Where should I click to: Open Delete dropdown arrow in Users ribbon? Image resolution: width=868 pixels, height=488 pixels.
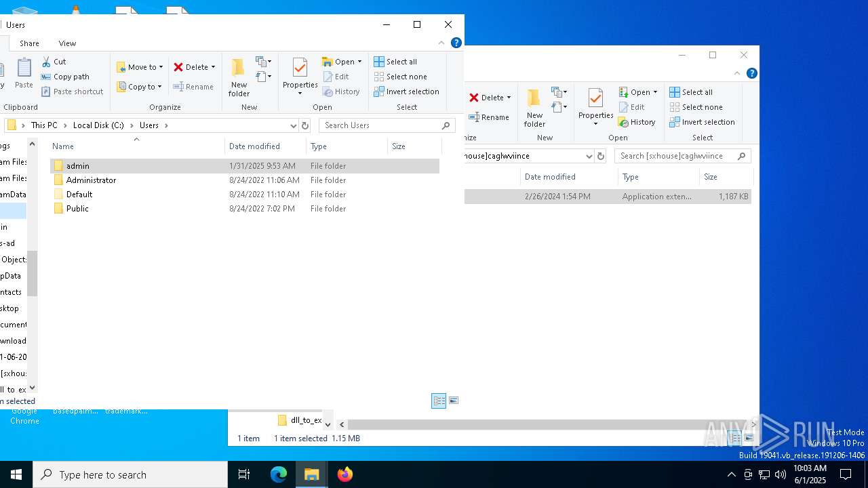[x=213, y=67]
